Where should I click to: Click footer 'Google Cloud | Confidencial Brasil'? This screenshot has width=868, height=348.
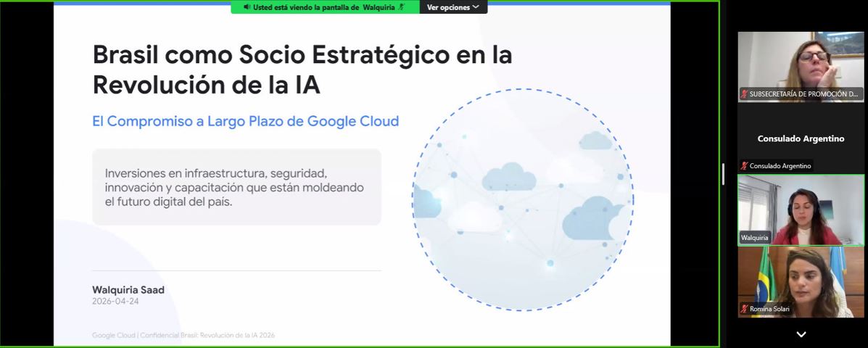(183, 335)
